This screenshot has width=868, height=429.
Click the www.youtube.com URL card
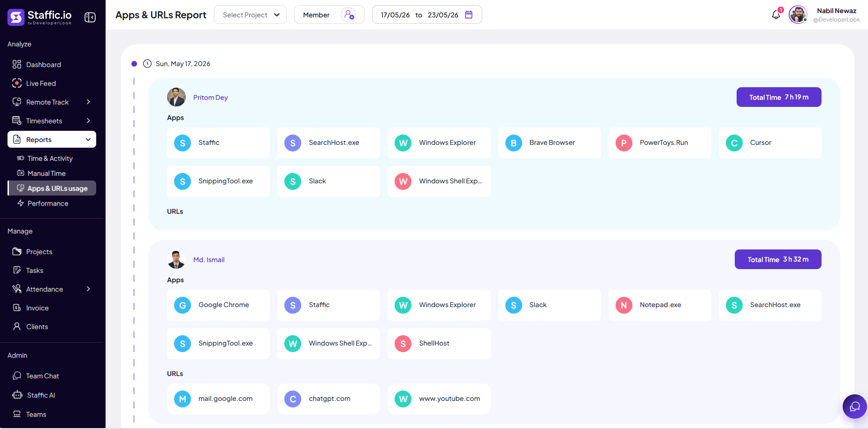pyautogui.click(x=439, y=399)
